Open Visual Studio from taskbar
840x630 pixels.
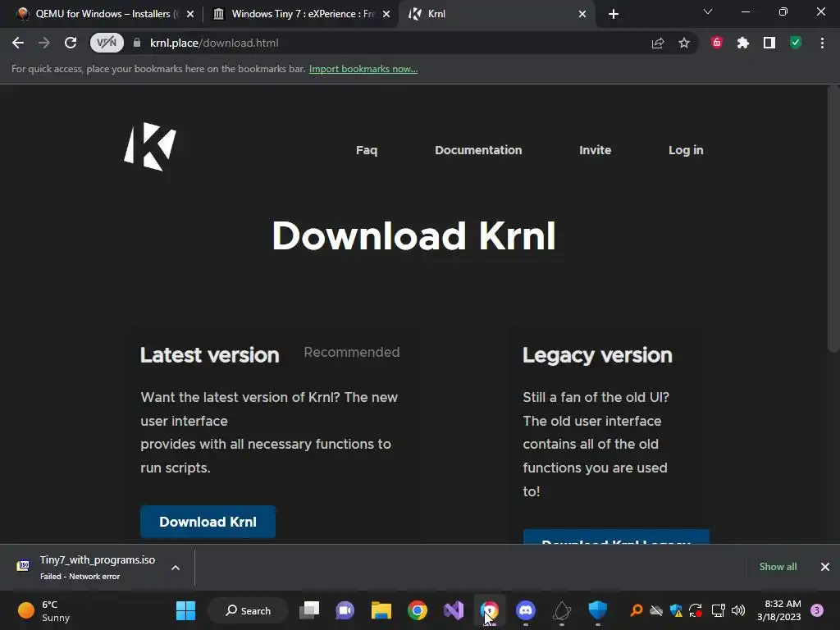454,610
